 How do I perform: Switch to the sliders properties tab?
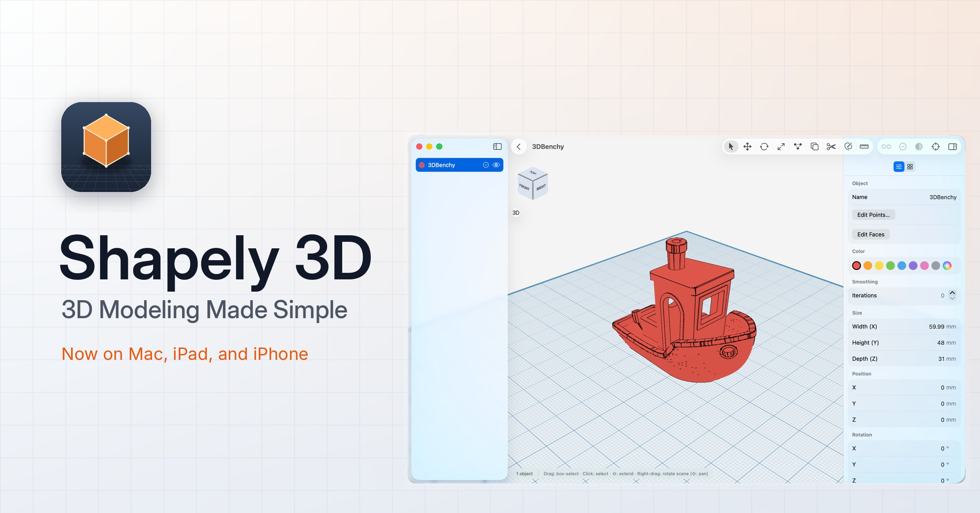[x=899, y=167]
